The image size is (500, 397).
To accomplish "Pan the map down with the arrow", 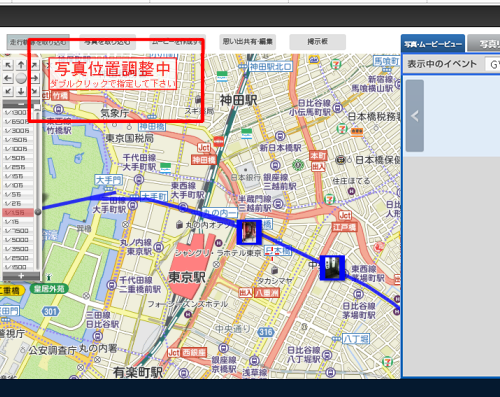I will click(21, 91).
